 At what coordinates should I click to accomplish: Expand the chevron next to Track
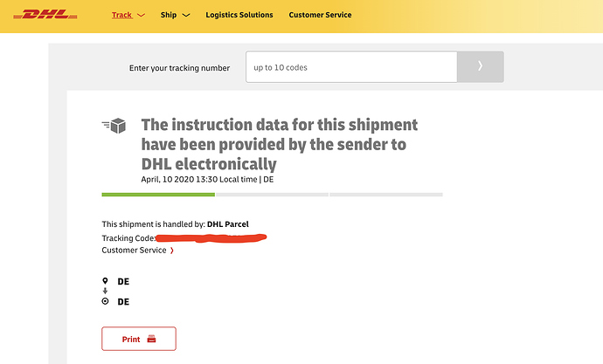pos(142,16)
